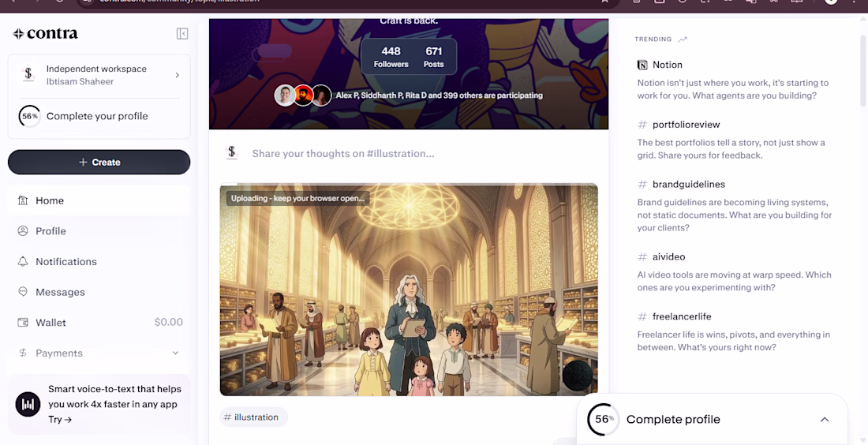The width and height of the screenshot is (868, 445).
Task: Click the Create button
Action: click(x=99, y=163)
